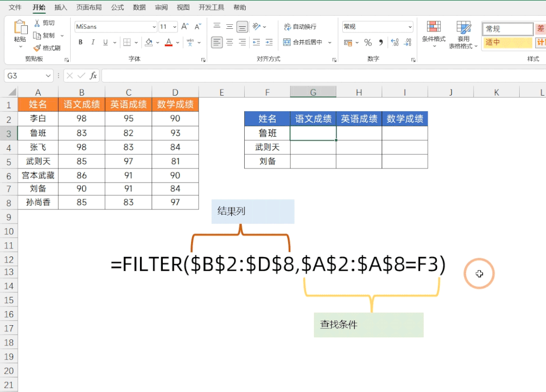Click the 结果列 text box
Screen dimensions: 546x392
point(253,211)
